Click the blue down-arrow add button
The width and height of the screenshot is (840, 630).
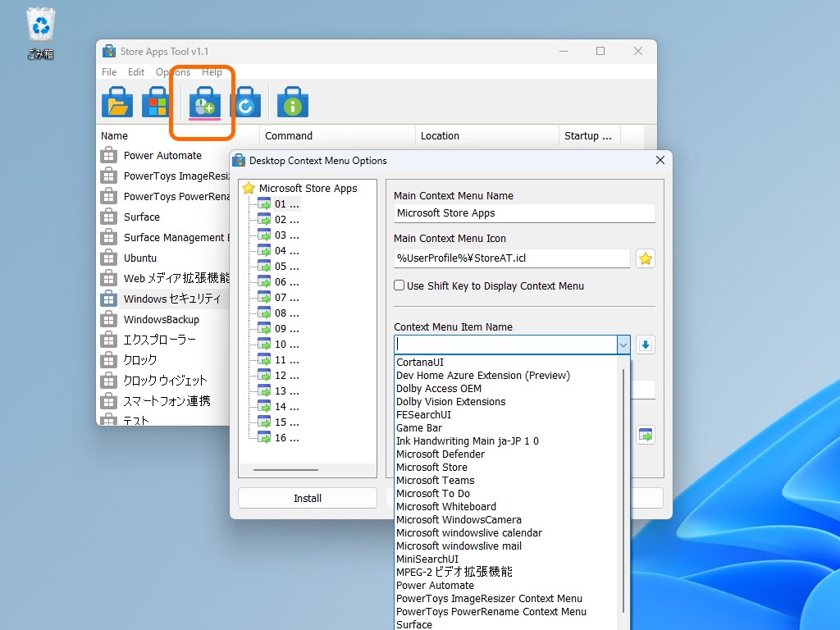[646, 345]
